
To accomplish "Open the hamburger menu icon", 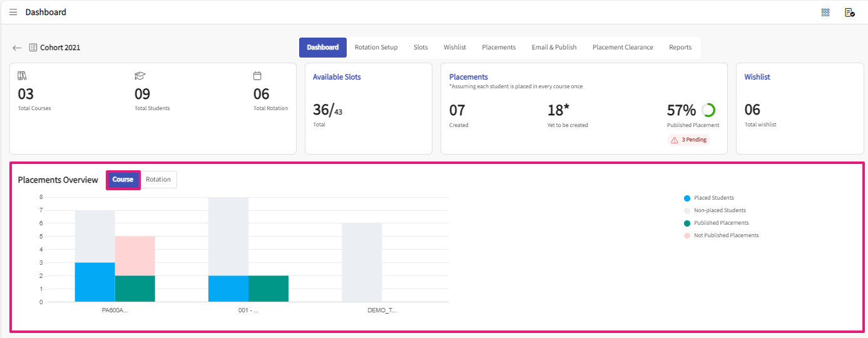I will point(13,12).
